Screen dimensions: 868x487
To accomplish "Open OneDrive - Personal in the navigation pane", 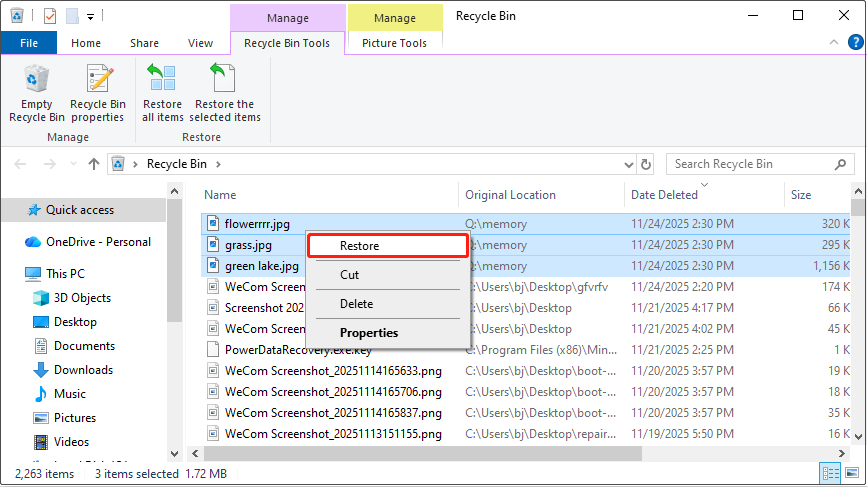I will coord(88,242).
